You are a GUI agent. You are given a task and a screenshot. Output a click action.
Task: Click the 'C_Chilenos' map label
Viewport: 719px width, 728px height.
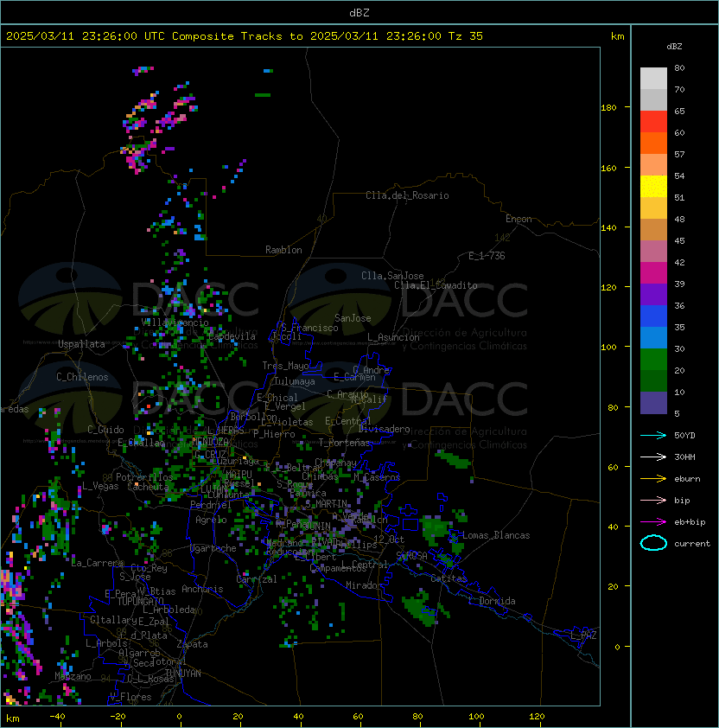click(x=82, y=377)
